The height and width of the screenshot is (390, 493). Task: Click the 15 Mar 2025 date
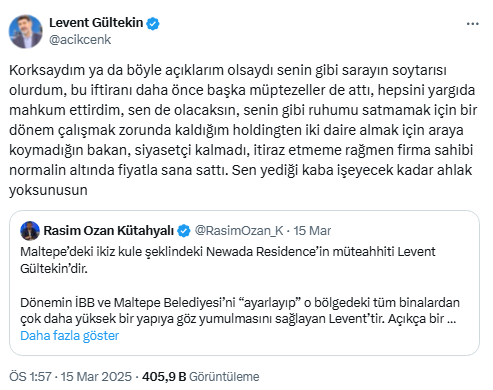coord(96,376)
